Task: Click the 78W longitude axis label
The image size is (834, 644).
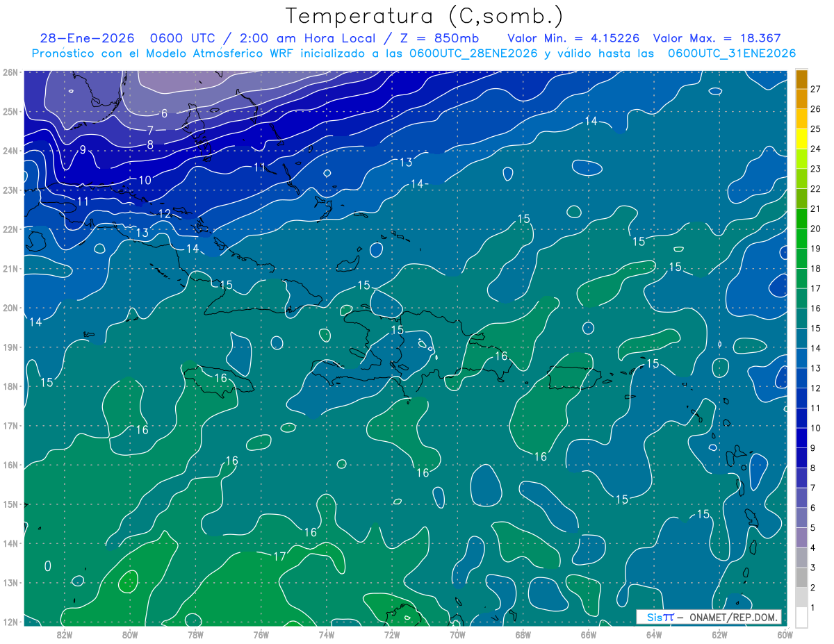Action: click(x=195, y=634)
